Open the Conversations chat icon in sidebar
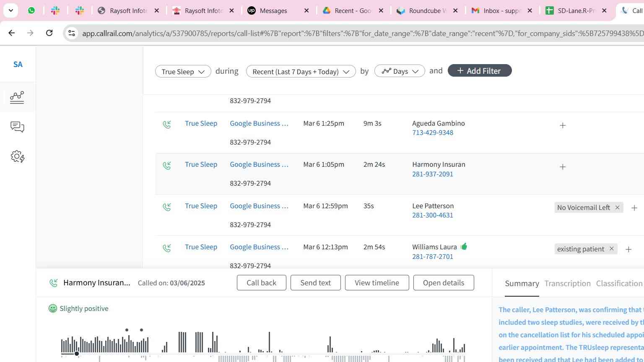 (x=17, y=127)
